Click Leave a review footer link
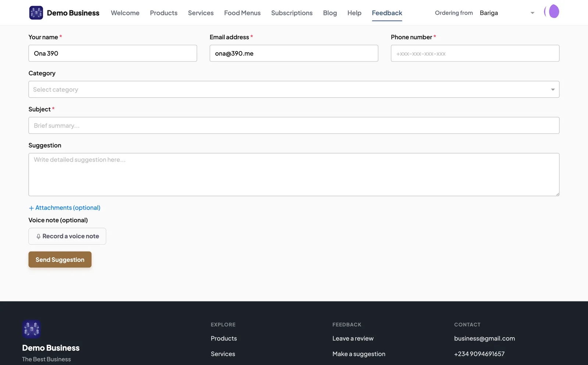The width and height of the screenshot is (588, 365). click(353, 338)
